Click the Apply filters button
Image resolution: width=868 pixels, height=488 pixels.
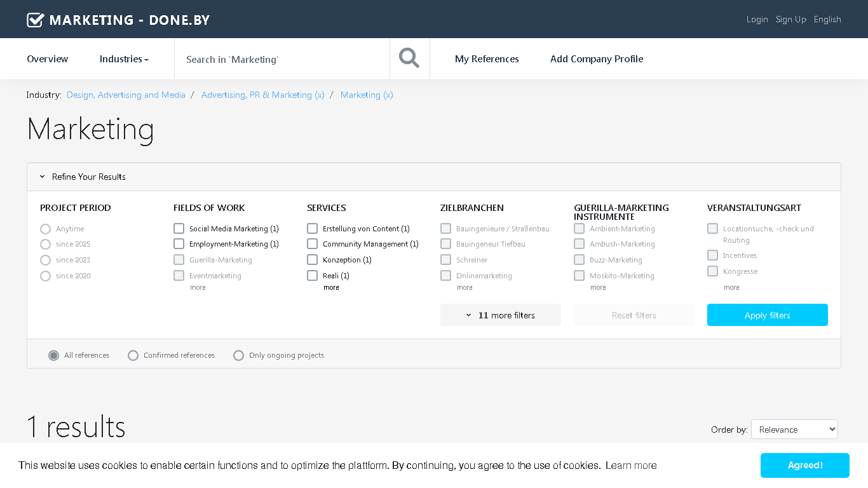point(768,315)
